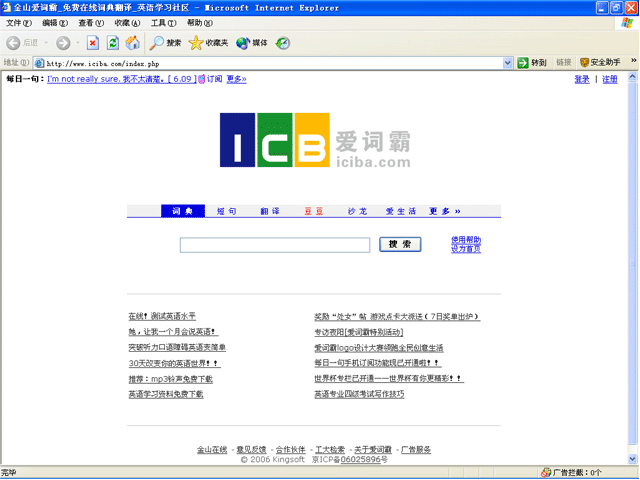
Task: Click the Refresh page icon
Action: coord(113,43)
